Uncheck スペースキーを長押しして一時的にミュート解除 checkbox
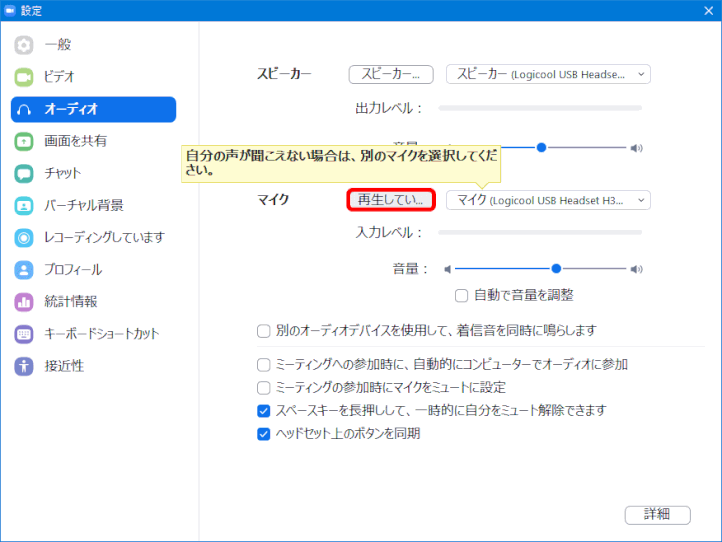 263,410
